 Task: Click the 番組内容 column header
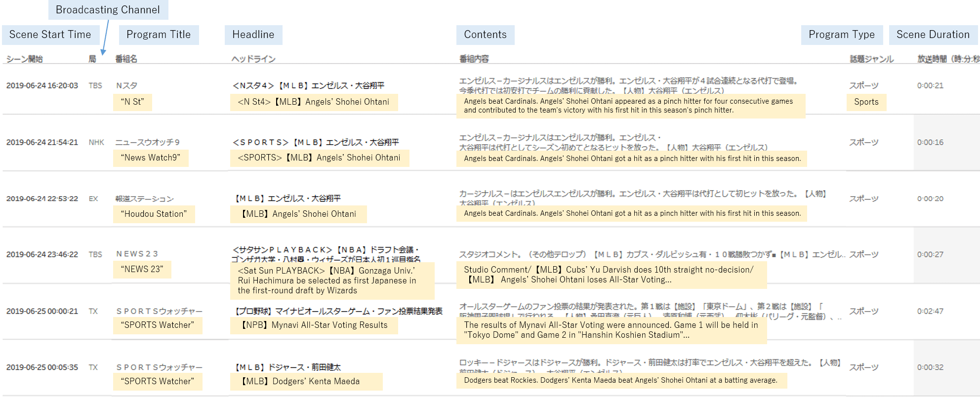click(x=474, y=59)
